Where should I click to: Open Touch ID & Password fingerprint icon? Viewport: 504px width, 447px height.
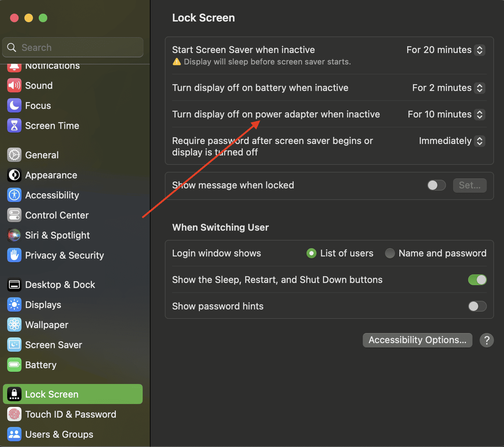click(14, 414)
